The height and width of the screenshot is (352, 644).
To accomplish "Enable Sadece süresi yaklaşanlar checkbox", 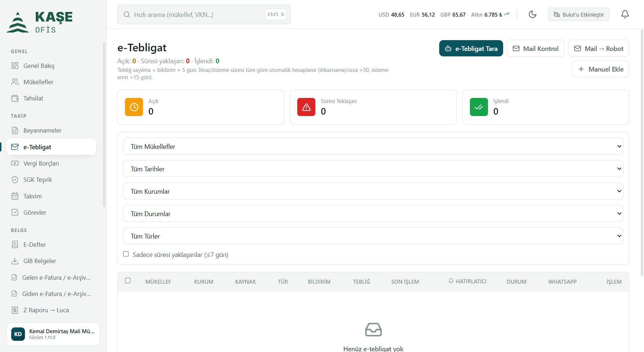I will point(126,254).
